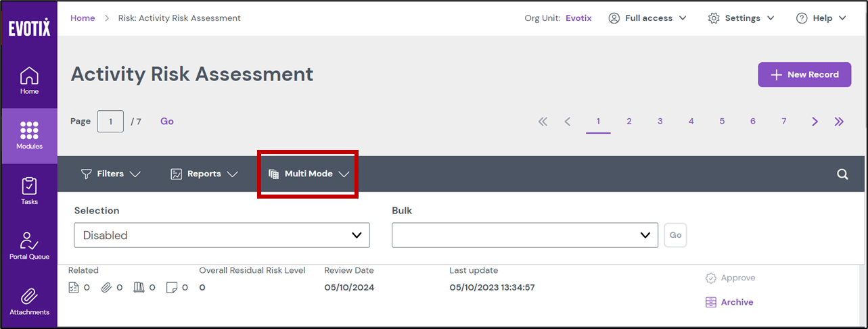Viewport: 868px width, 329px height.
Task: Open the Modules grid icon
Action: (x=29, y=135)
